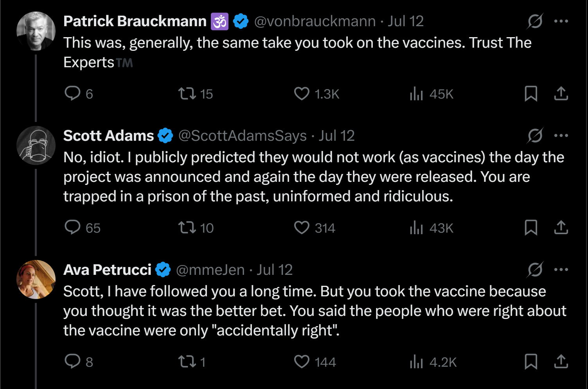Reply to Patrick Brauckmann's tweet
This screenshot has width=588, height=389.
click(73, 94)
